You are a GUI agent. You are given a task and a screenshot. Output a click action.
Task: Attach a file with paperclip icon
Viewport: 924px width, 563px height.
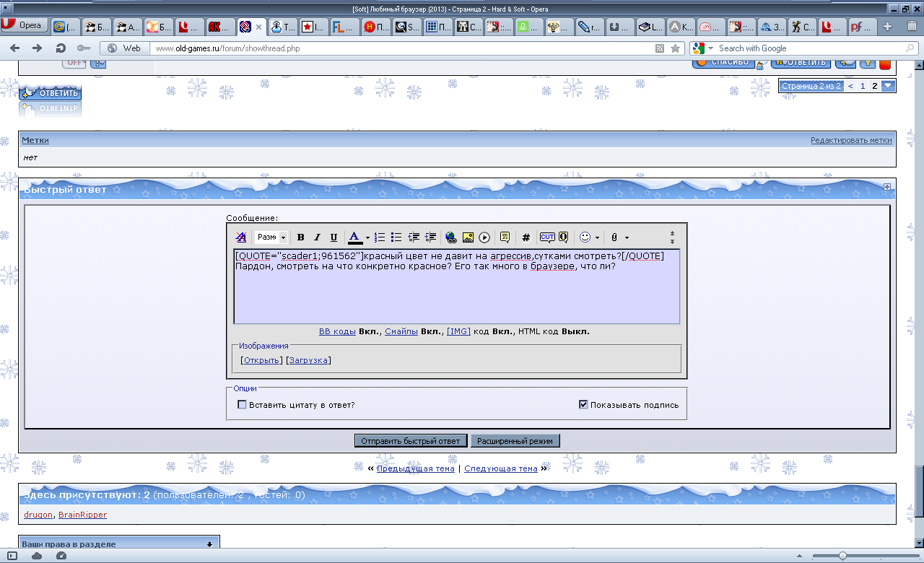[614, 237]
